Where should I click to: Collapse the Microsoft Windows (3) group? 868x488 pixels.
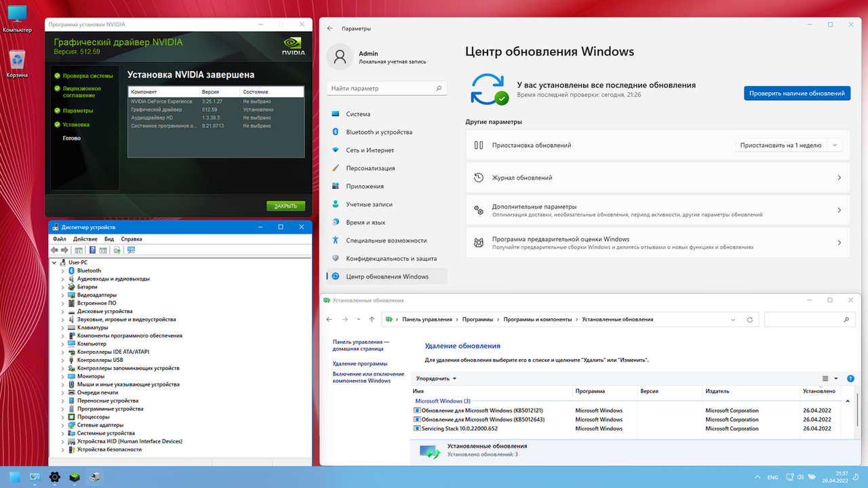(x=848, y=401)
